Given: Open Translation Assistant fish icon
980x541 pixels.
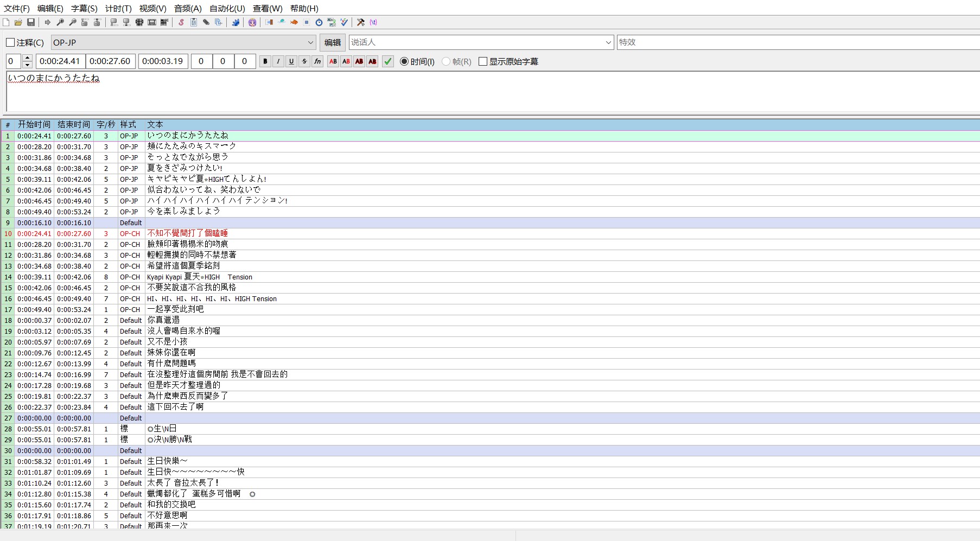Looking at the screenshot, I should click(x=294, y=22).
